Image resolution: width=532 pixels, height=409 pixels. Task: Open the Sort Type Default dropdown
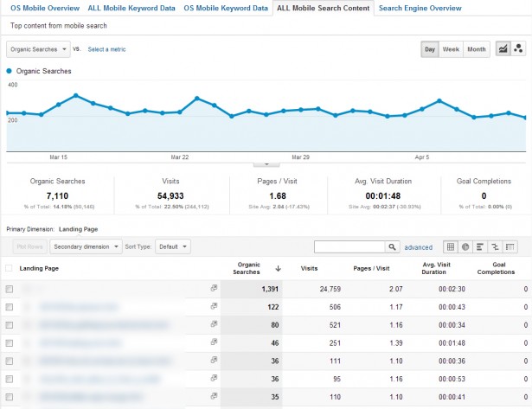pos(173,246)
